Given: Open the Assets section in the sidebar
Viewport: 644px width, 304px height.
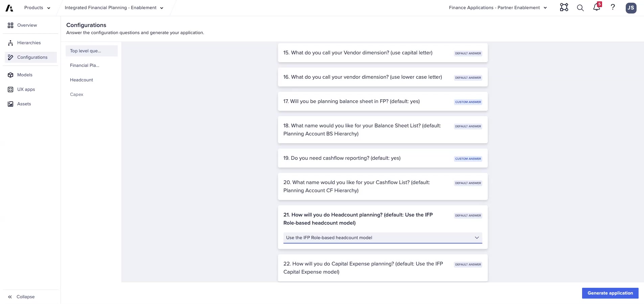Looking at the screenshot, I should 24,104.
